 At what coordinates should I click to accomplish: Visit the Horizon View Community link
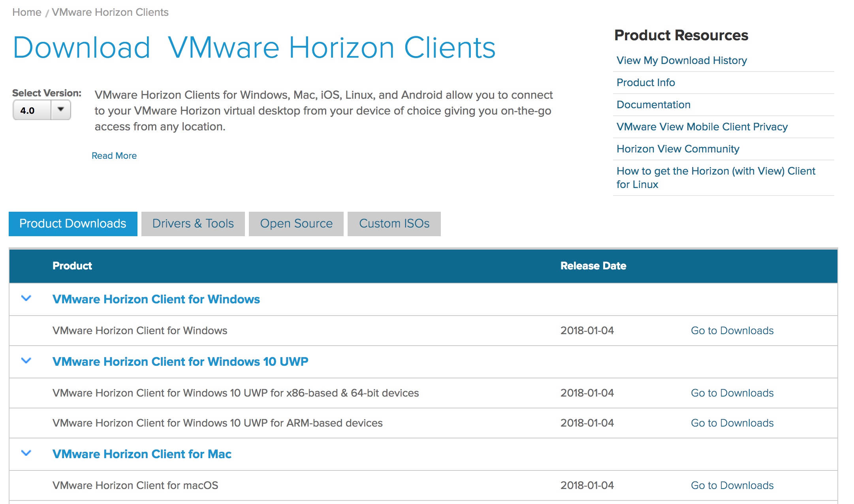tap(678, 149)
